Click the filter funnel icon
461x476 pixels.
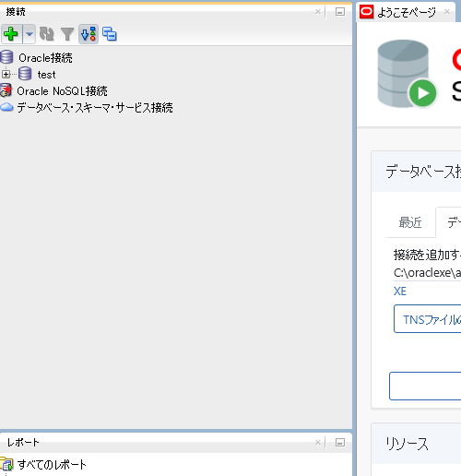(x=67, y=34)
